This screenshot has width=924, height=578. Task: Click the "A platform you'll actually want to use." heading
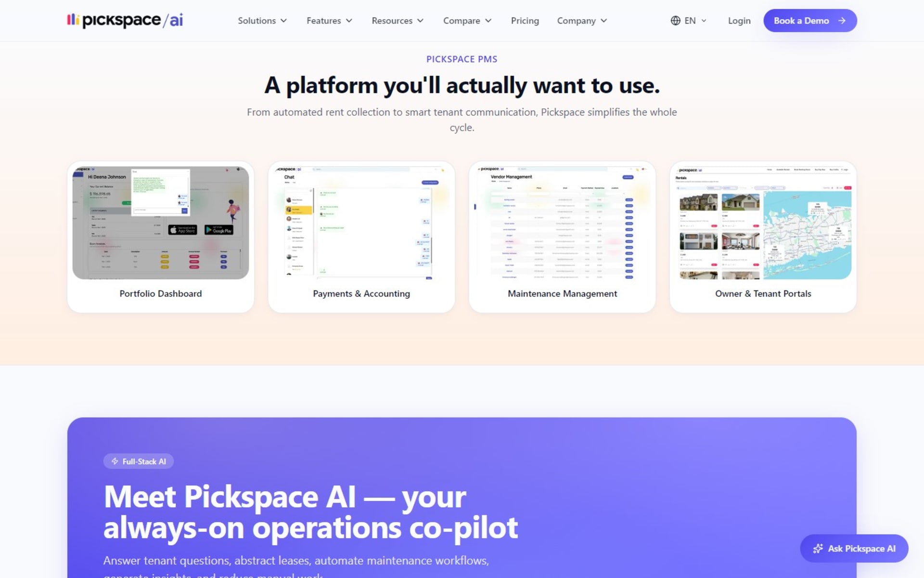[462, 86]
